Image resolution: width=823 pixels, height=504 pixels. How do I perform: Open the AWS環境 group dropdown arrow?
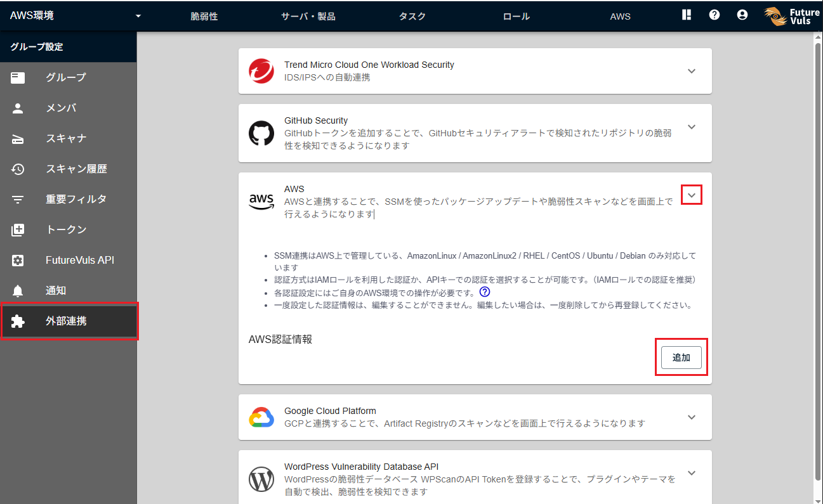point(138,16)
